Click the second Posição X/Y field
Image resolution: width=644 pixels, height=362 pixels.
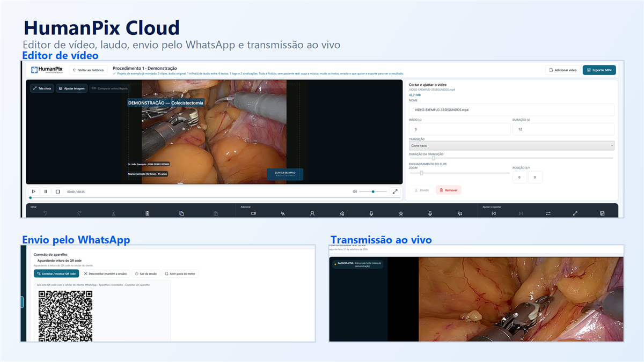pos(535,178)
